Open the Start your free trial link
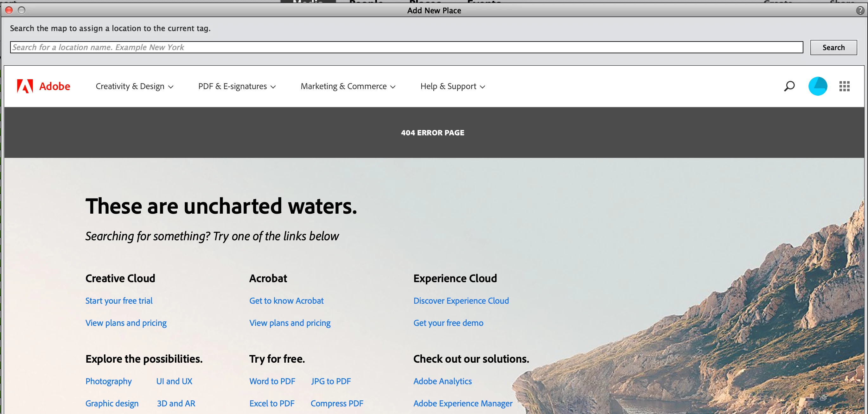The image size is (868, 414). 119,301
